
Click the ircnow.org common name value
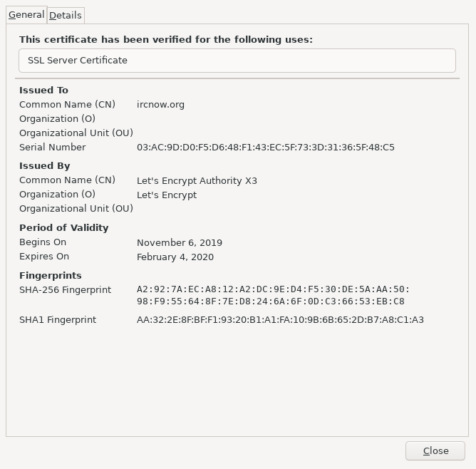[x=160, y=105]
